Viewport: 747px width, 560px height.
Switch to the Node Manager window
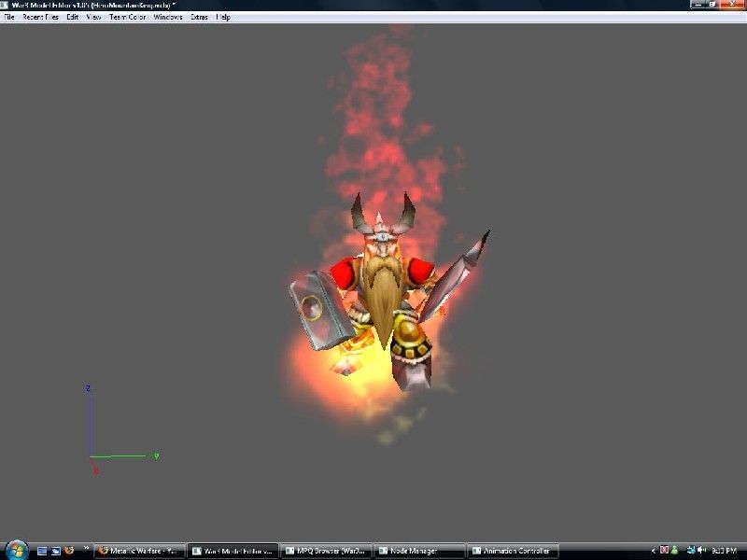pyautogui.click(x=419, y=552)
